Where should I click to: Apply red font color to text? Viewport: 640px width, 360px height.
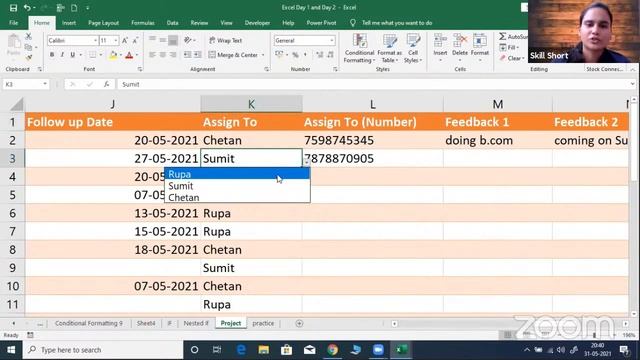tap(129, 55)
